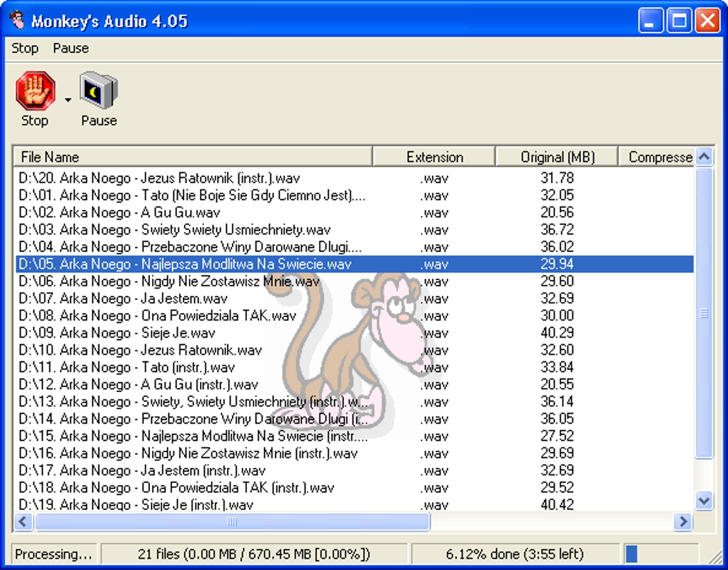Open the dropdown arrow beside Stop

coord(68,100)
